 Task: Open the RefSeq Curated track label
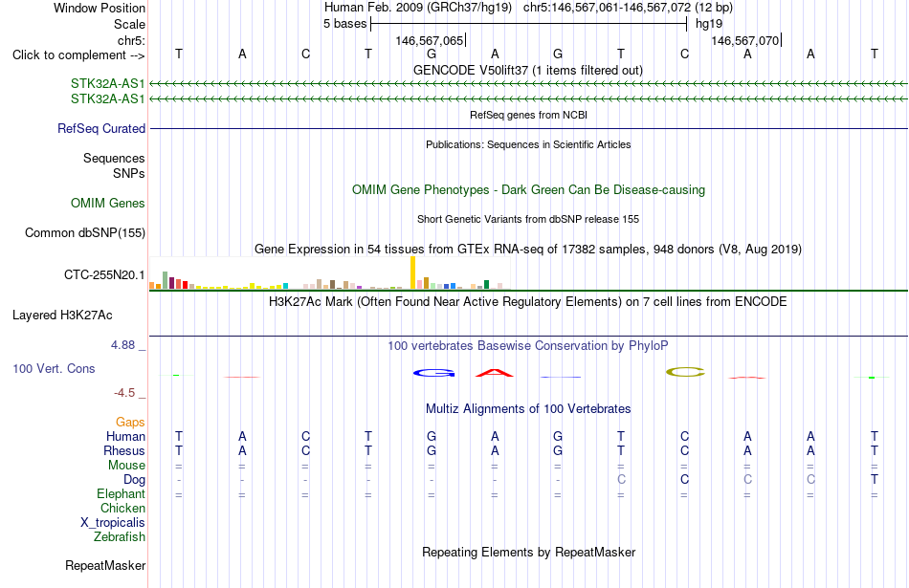click(101, 129)
